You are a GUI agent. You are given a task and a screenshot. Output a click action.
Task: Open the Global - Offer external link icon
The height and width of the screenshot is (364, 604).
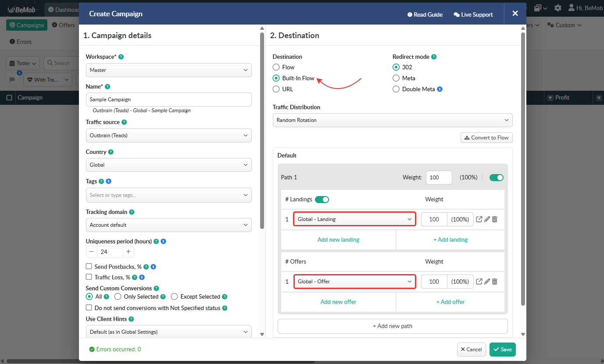pos(479,282)
